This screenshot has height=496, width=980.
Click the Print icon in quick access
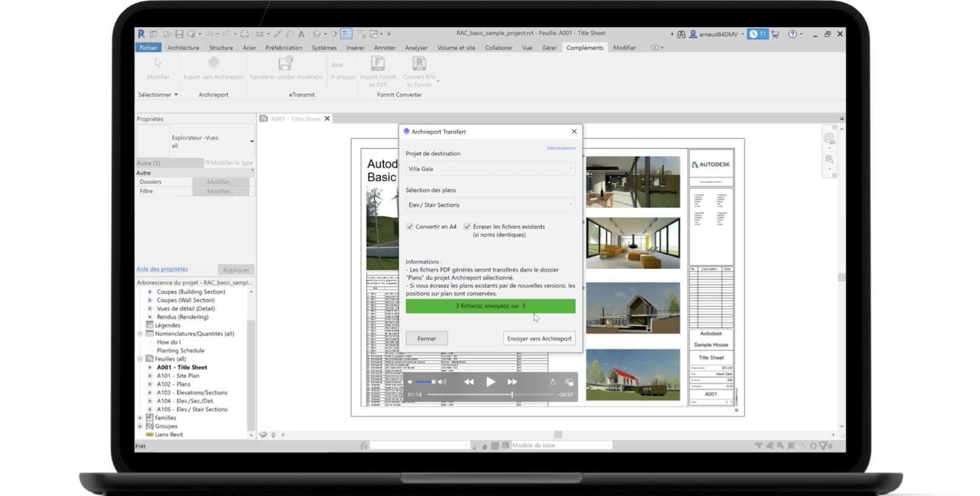point(244,34)
